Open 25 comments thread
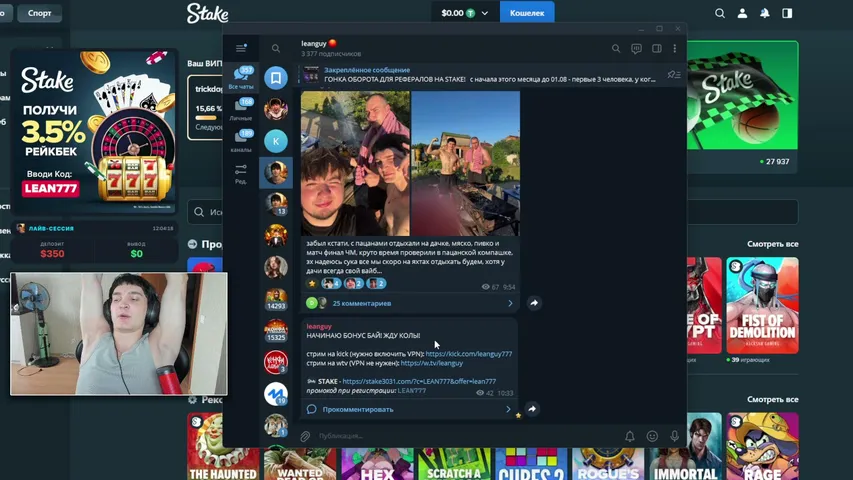 pyautogui.click(x=362, y=303)
